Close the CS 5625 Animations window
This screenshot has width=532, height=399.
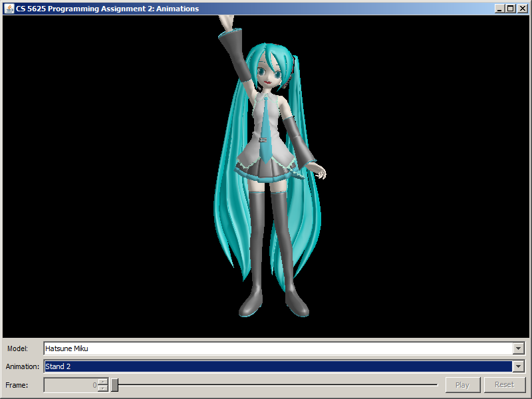click(x=521, y=9)
